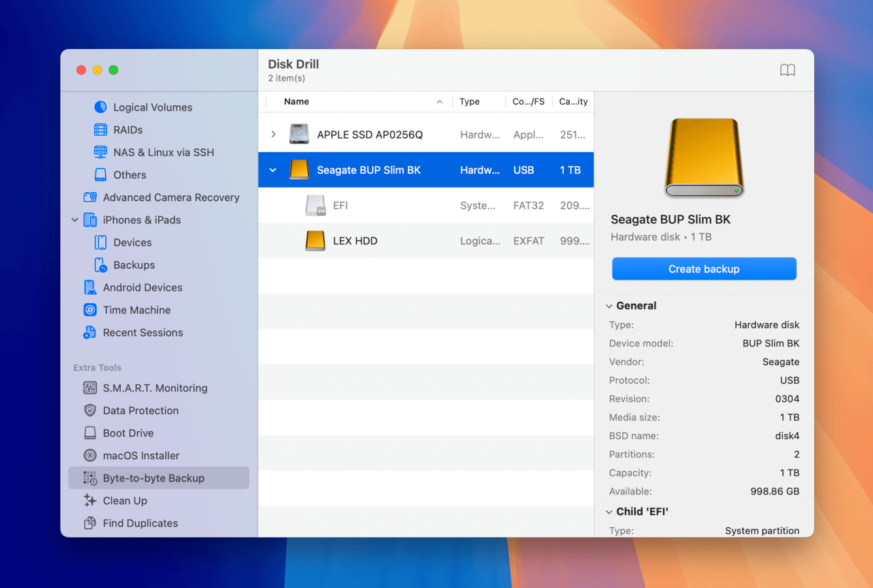
Task: Click the System partition type value
Action: [x=762, y=531]
